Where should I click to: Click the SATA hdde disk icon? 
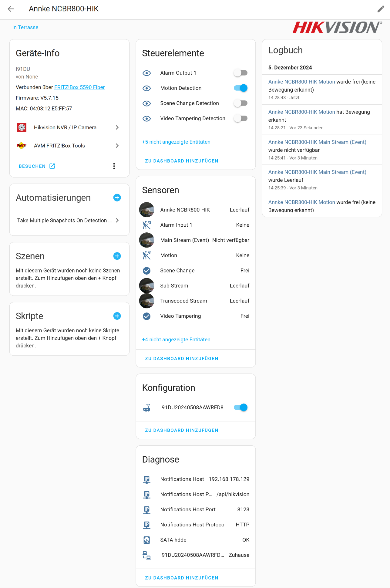147,540
